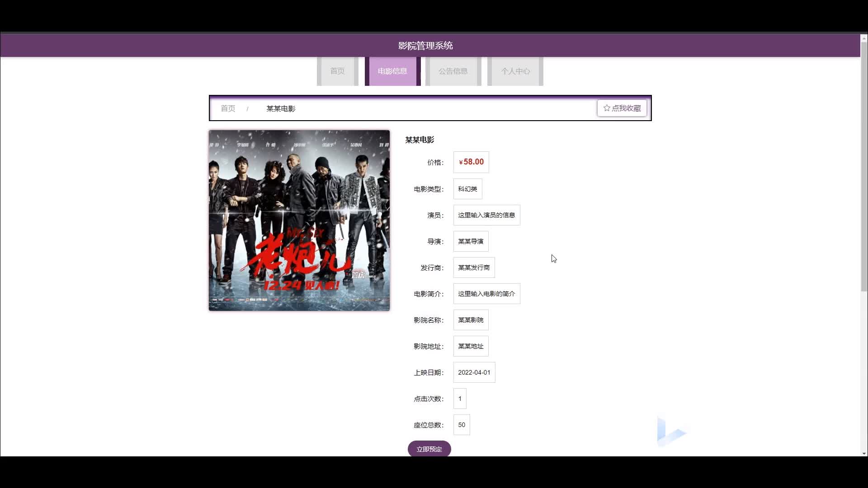Click the 立即预定 booking button
868x488 pixels.
point(429,449)
